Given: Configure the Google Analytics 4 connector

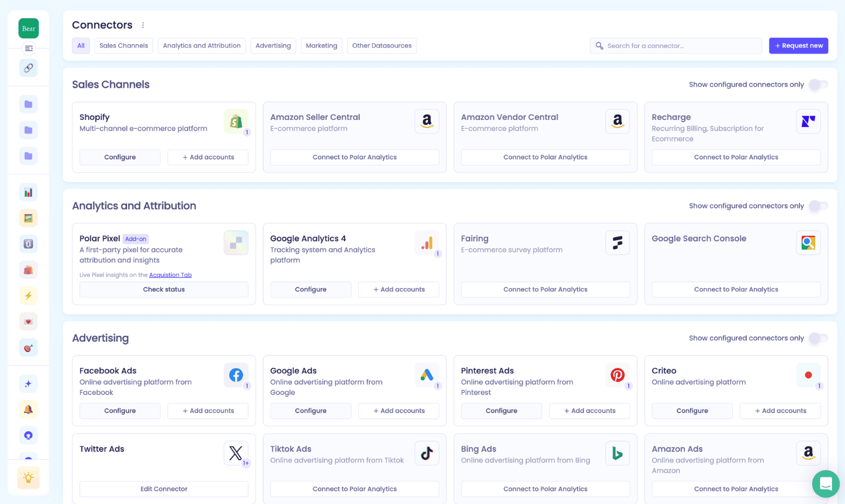Looking at the screenshot, I should point(311,290).
